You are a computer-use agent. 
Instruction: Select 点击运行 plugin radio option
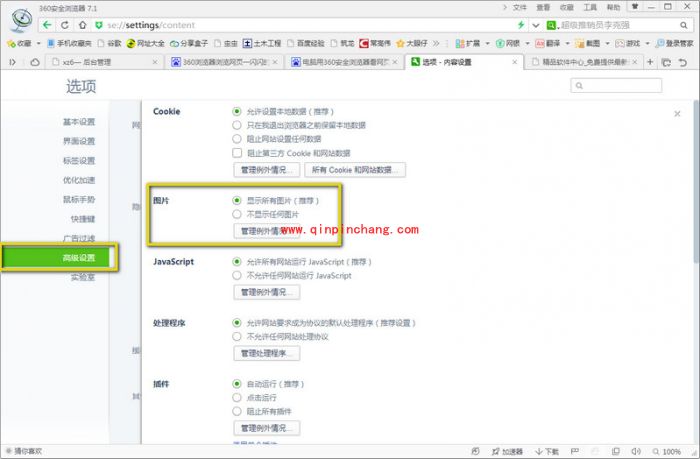click(x=237, y=397)
